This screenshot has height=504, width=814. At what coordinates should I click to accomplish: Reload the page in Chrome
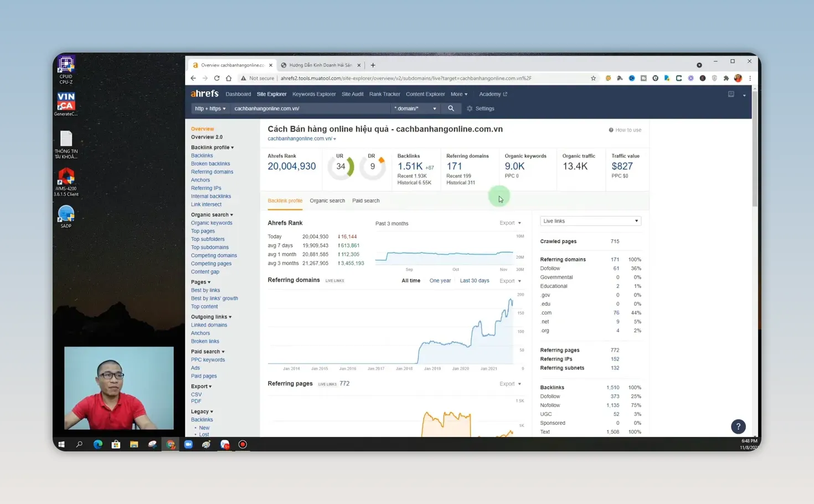click(217, 78)
